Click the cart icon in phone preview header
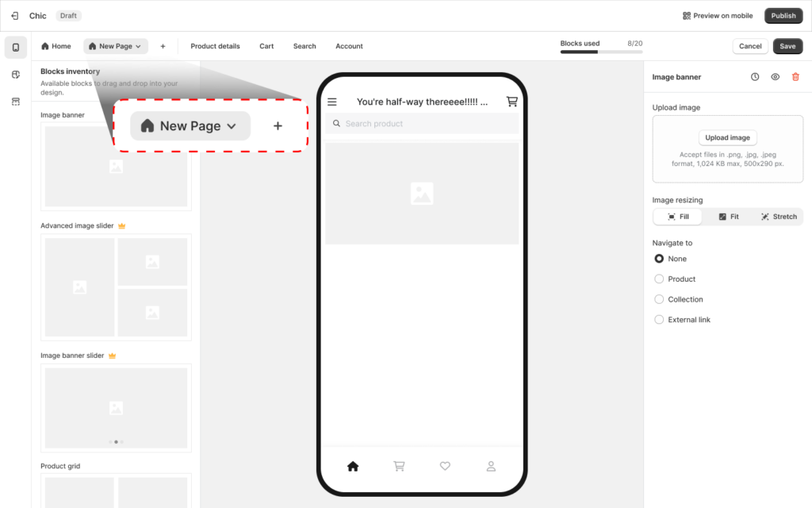Screen dimensions: 812x508 click(511, 102)
